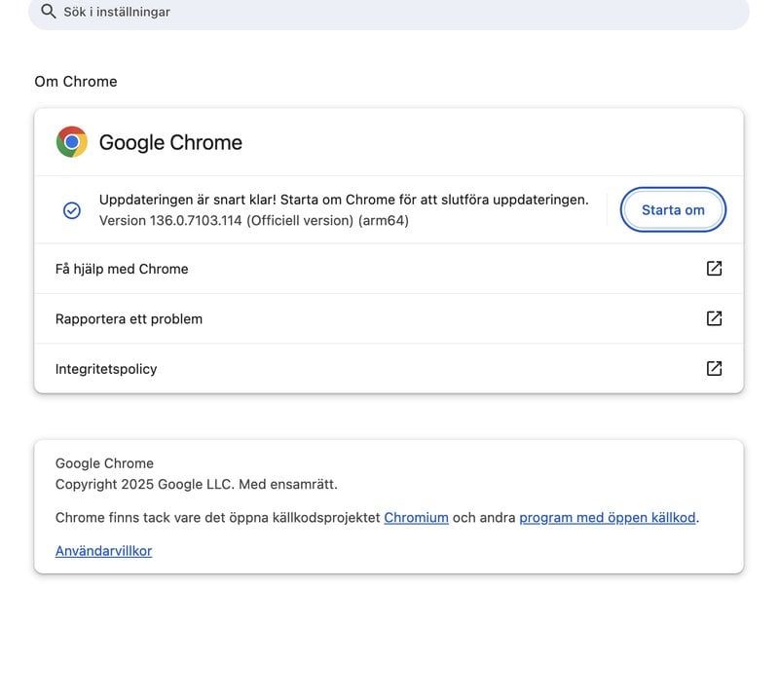Screen dimensions: 779x700
Task: Click external link icon beside Rapportera ett problem
Action: click(x=714, y=318)
